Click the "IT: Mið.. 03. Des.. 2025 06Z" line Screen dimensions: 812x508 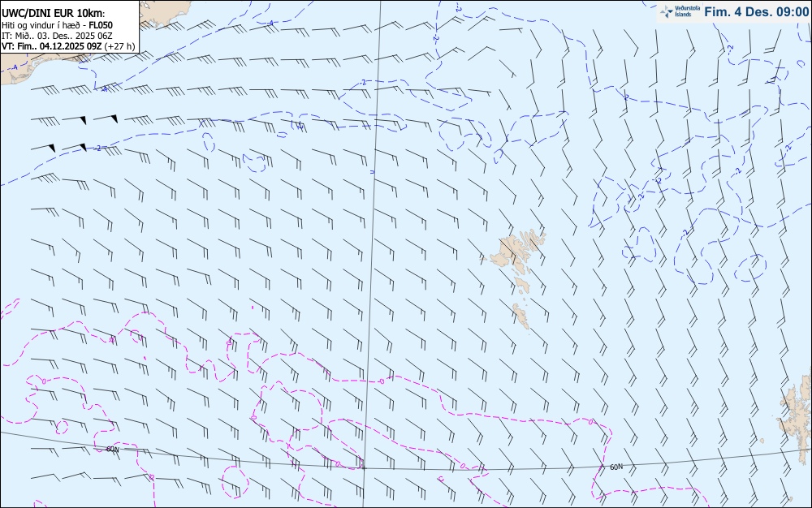pyautogui.click(x=57, y=36)
